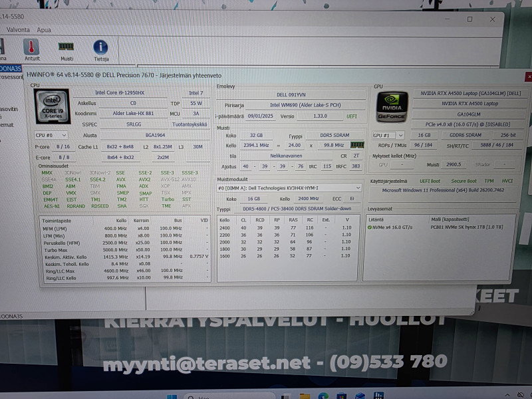
Task: Open the Apua menu
Action: pyautogui.click(x=44, y=30)
